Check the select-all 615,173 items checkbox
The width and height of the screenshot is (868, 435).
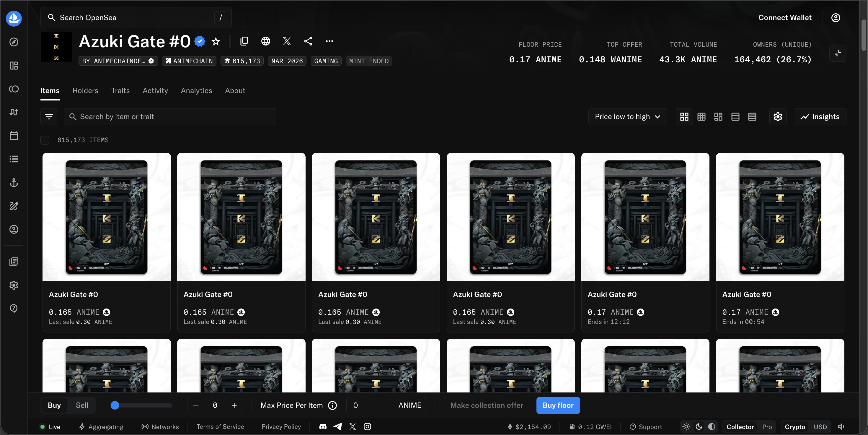(45, 140)
